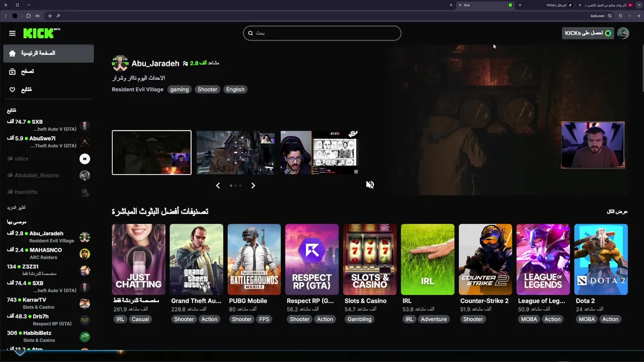Click the Gambling tag

pyautogui.click(x=359, y=319)
